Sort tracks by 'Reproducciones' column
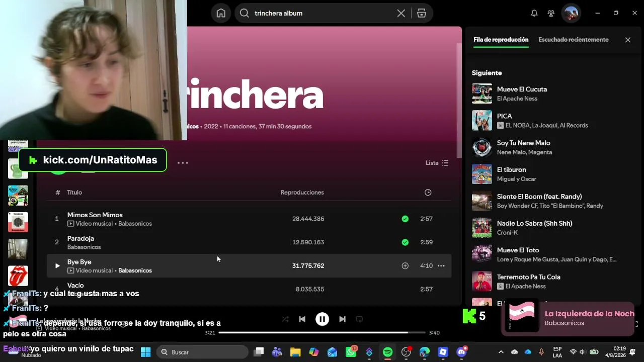 point(302,192)
